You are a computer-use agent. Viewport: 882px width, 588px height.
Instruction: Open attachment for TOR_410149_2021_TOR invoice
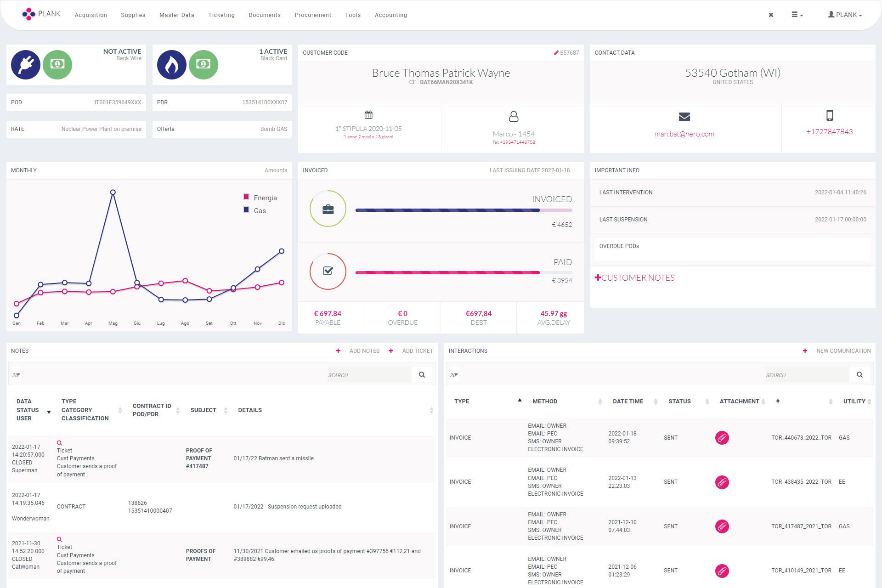tap(722, 571)
